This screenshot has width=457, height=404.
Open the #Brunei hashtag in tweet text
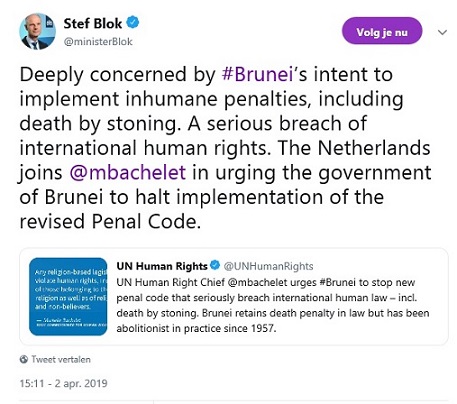pyautogui.click(x=257, y=74)
